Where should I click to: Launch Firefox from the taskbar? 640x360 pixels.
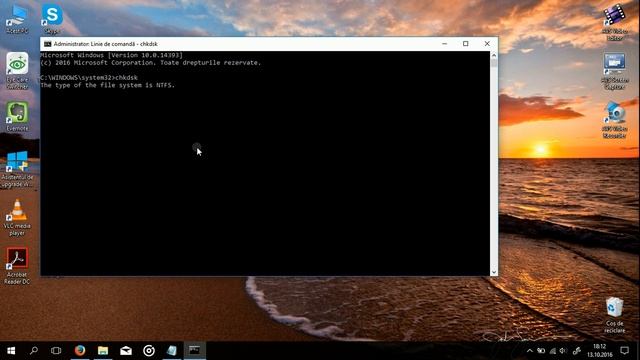[x=80, y=351]
